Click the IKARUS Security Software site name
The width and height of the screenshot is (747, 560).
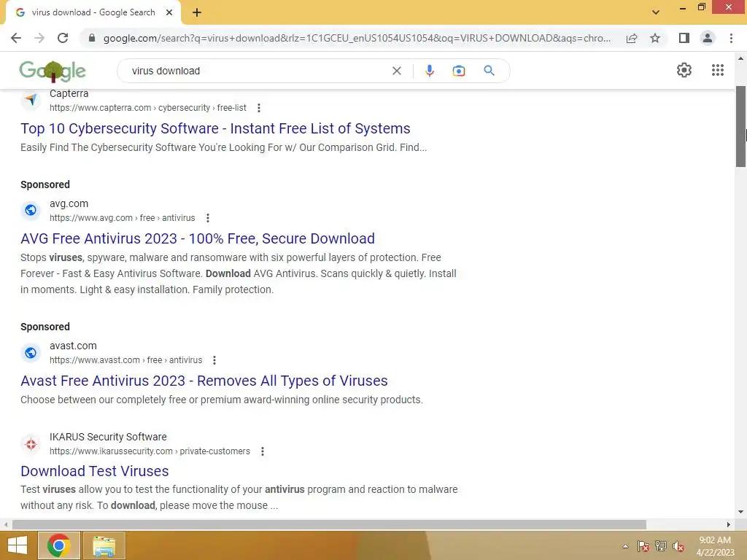tap(108, 437)
